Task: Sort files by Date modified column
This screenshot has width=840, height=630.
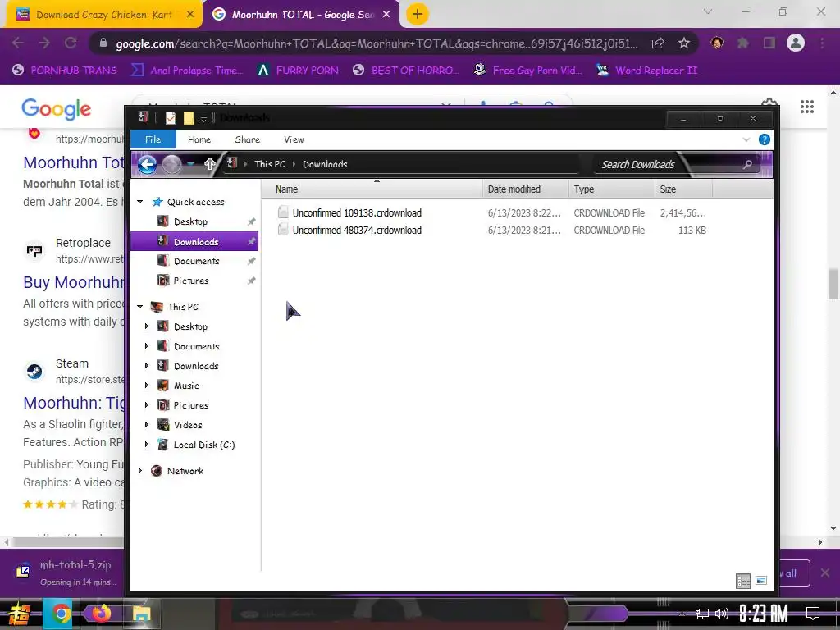Action: click(x=526, y=189)
